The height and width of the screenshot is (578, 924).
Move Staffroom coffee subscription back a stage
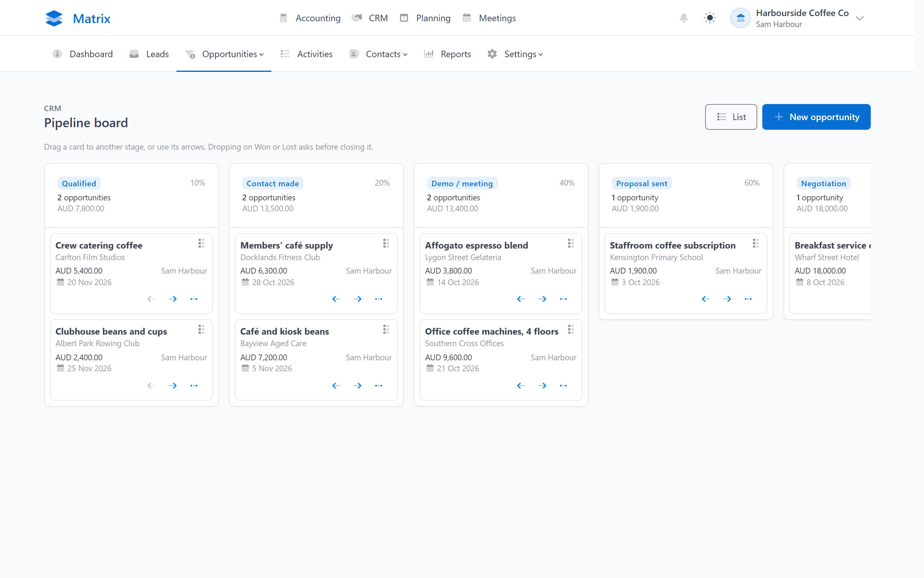pyautogui.click(x=706, y=299)
